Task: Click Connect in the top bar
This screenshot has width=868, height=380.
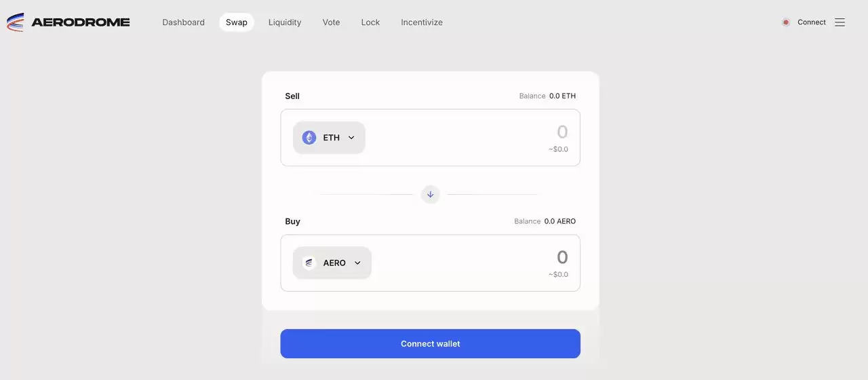Action: coord(811,22)
